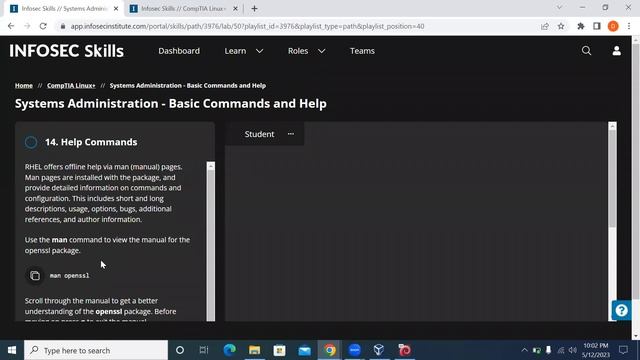Open Task View on the taskbar

pyautogui.click(x=204, y=350)
